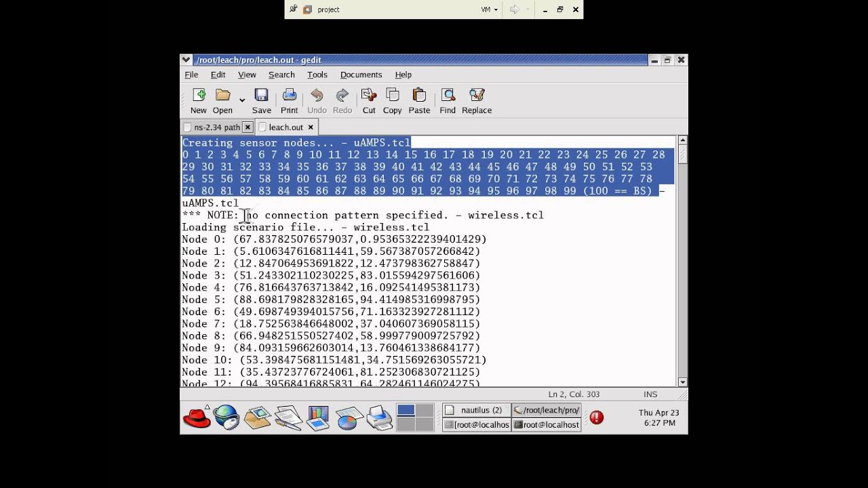Open the VM dropdown in top bar
The image size is (868, 488).
coord(490,9)
